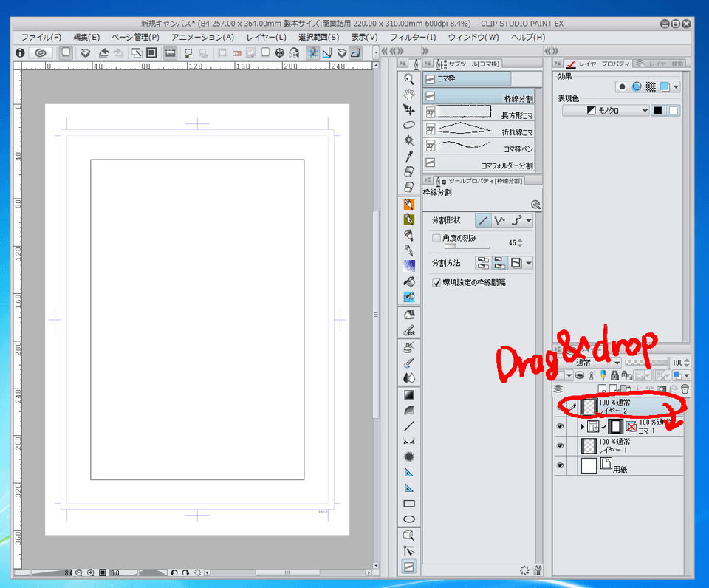Viewport: 709px width, 588px height.
Task: Click the black color swatch in layer properties
Action: tap(658, 110)
